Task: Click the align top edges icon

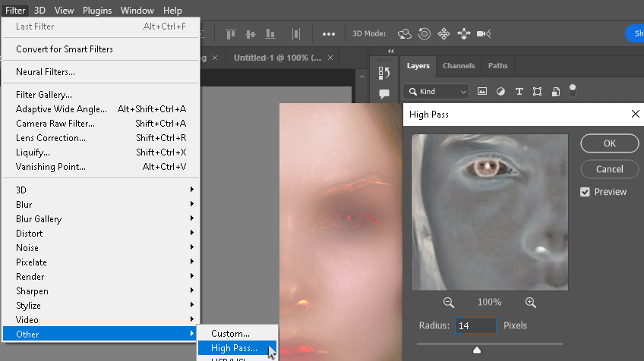Action: [231, 33]
